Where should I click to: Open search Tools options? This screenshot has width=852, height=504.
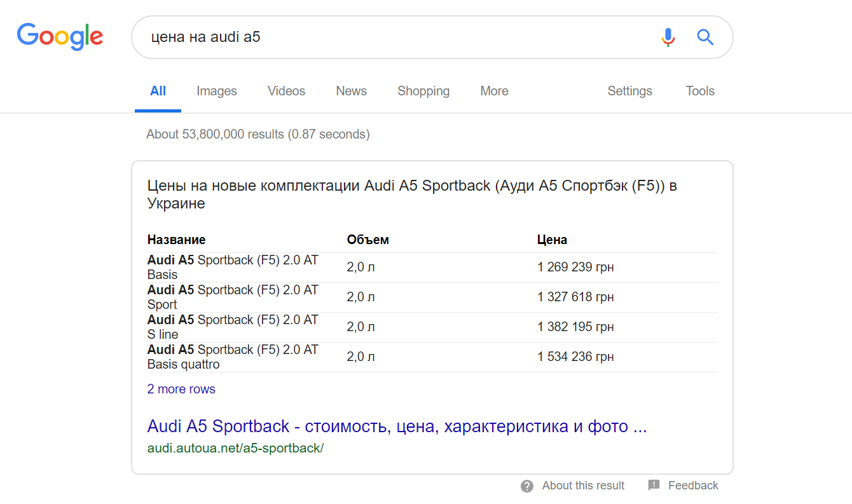[700, 91]
